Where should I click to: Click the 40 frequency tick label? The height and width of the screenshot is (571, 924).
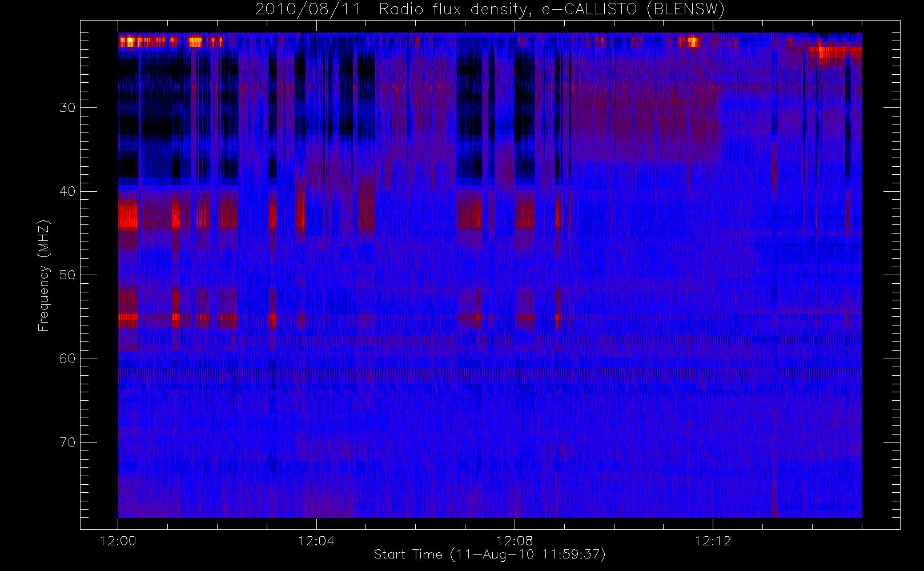67,191
